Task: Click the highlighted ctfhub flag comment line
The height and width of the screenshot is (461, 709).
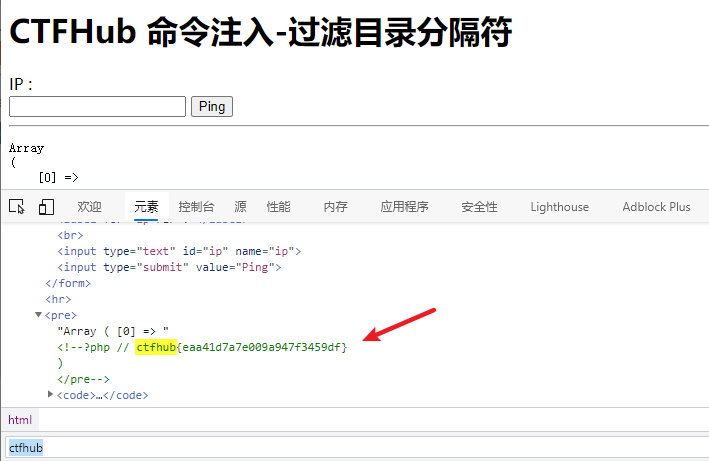Action: tap(202, 347)
